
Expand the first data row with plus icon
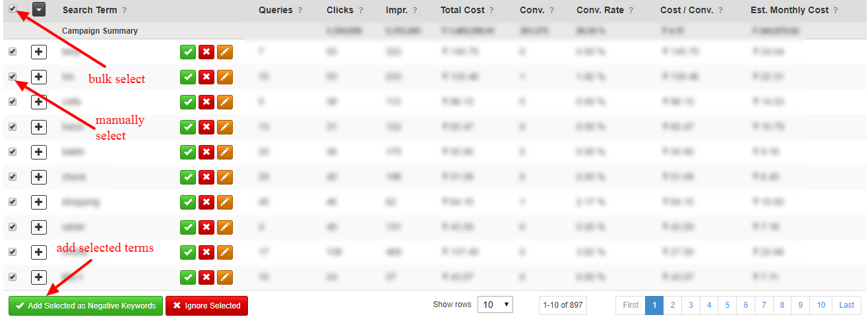(39, 52)
